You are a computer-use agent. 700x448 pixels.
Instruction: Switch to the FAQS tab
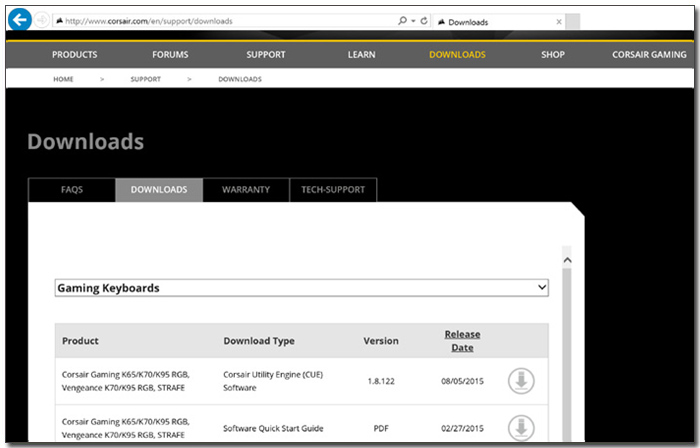(x=72, y=190)
